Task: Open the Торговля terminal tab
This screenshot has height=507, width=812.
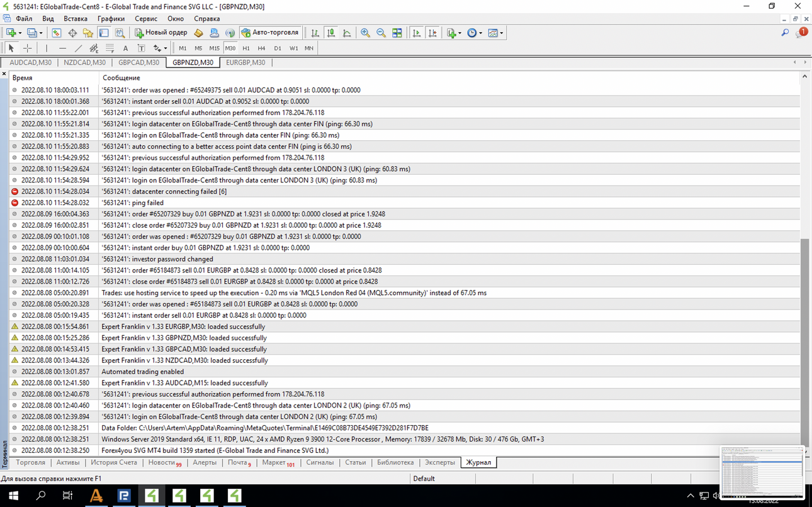Action: click(x=30, y=462)
